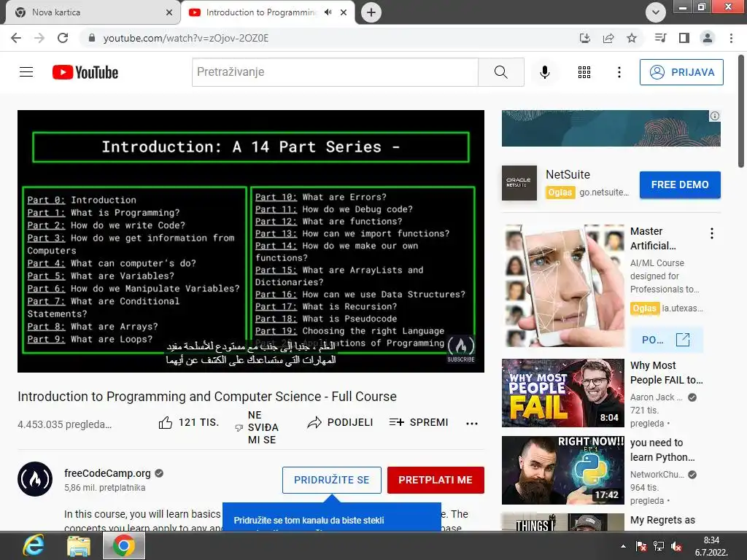
Task: Open Action Center flag icon
Action: pos(641,546)
